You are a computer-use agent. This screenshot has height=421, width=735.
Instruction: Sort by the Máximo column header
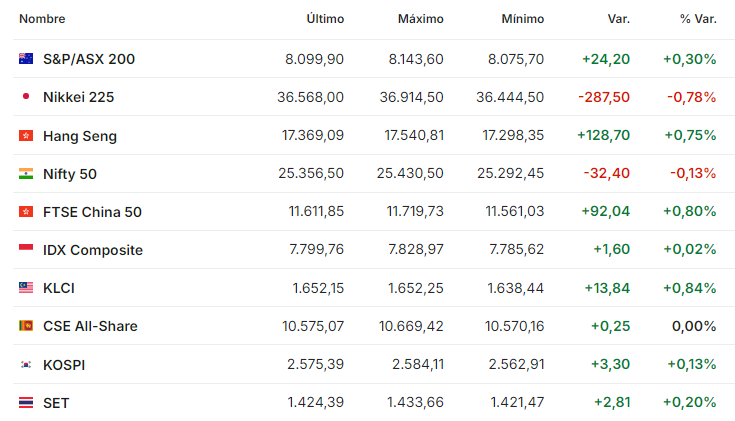pos(420,19)
